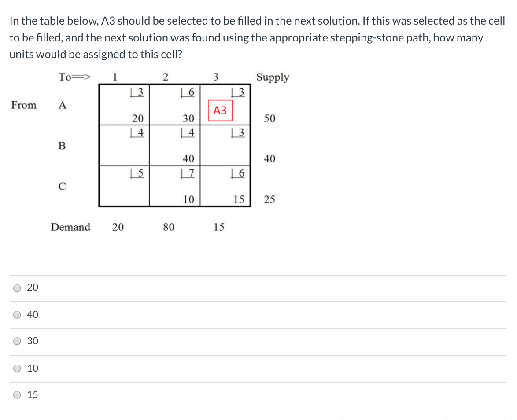Click the Supply column header label

click(272, 77)
